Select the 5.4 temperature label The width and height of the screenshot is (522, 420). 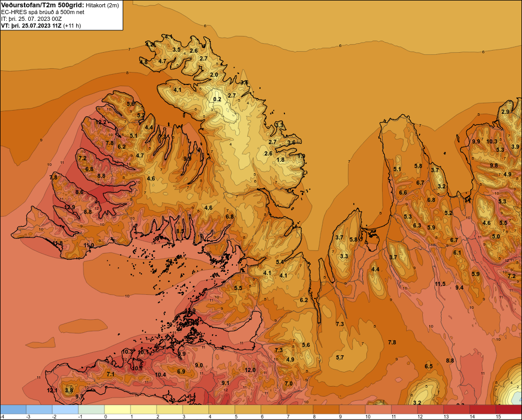point(280,262)
